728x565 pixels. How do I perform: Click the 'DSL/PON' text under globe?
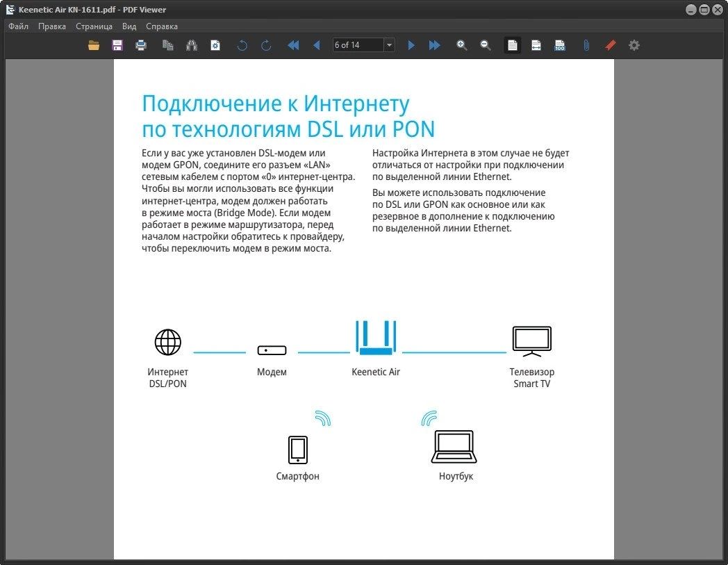(167, 384)
